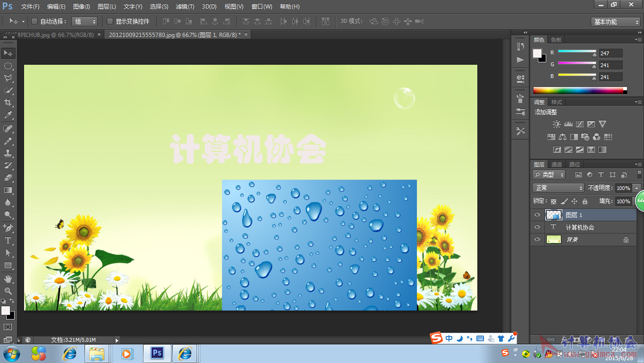Screen dimensions: 644x363
Task: Switch to the 色板 tab
Action: [556, 40]
